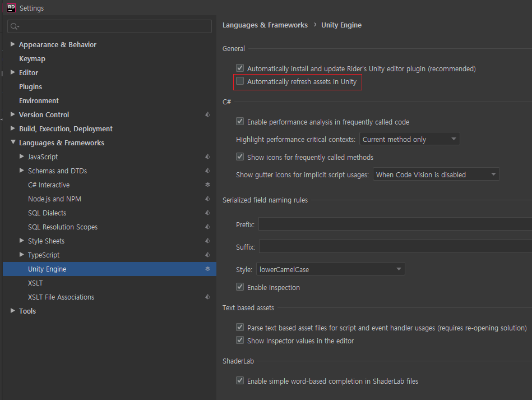Viewport: 532px width, 400px height.
Task: Expand Appearance & Behavior tree node
Action: [12, 44]
